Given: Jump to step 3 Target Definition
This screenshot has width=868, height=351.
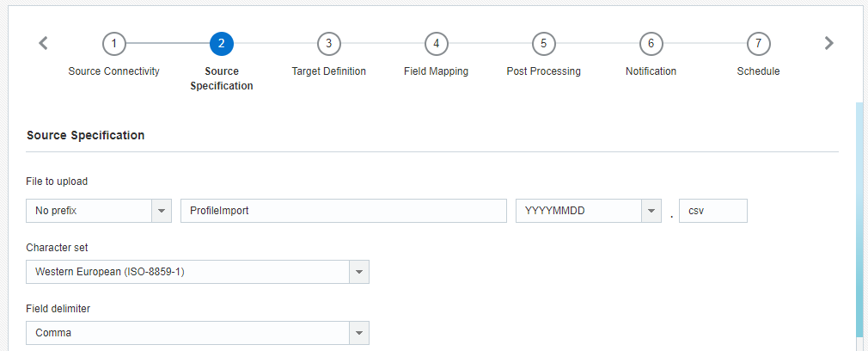Looking at the screenshot, I should [x=329, y=44].
